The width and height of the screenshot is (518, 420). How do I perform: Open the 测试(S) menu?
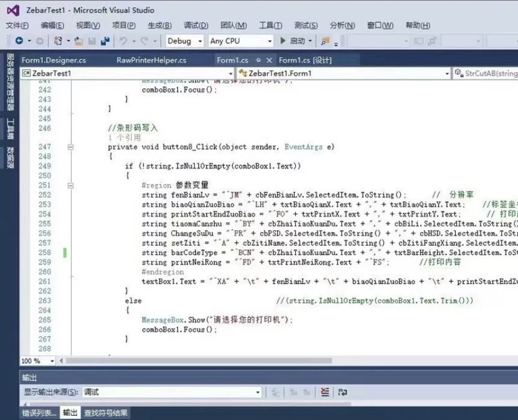click(x=306, y=26)
